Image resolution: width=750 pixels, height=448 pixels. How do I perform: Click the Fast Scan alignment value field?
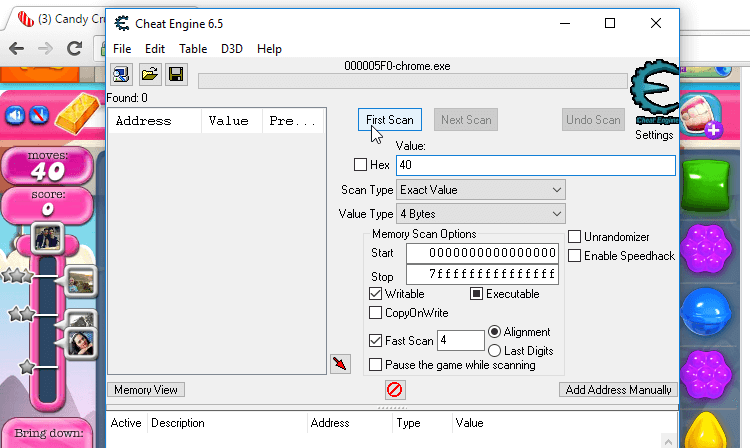tap(461, 340)
